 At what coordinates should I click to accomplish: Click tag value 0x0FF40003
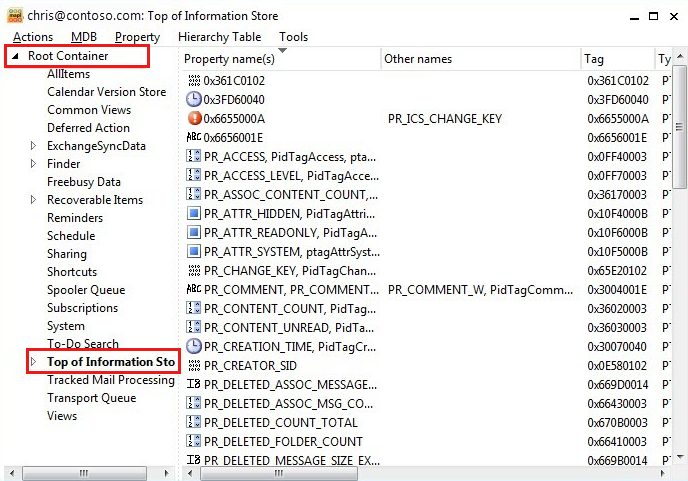(617, 157)
